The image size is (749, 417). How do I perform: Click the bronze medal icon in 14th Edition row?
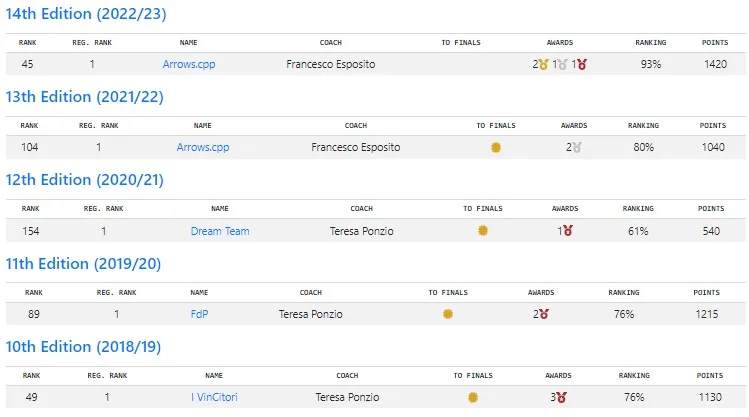(582, 64)
